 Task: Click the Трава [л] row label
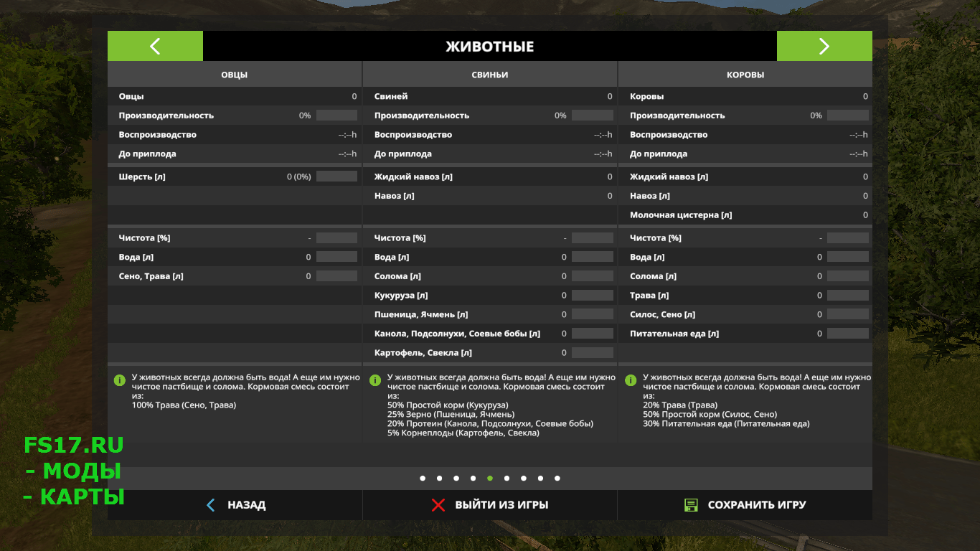point(649,296)
